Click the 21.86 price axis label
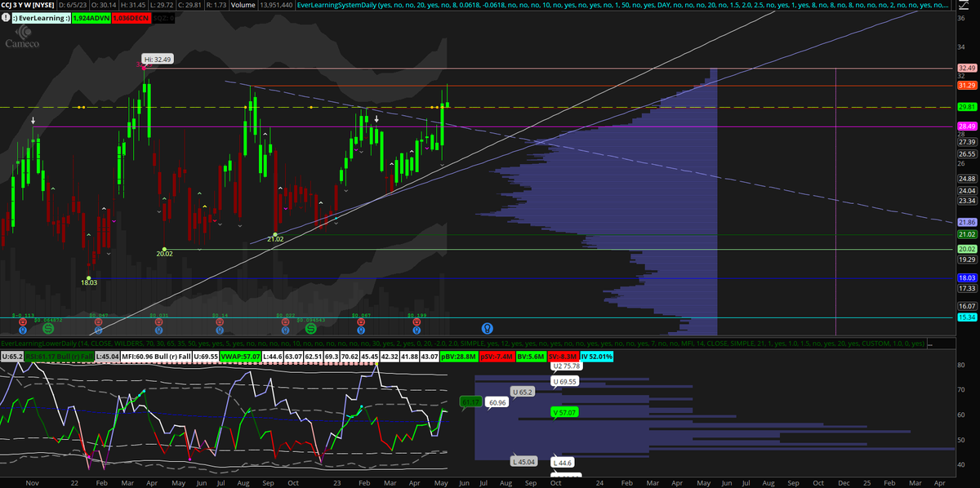Screen dimensions: 980x488 [967, 222]
